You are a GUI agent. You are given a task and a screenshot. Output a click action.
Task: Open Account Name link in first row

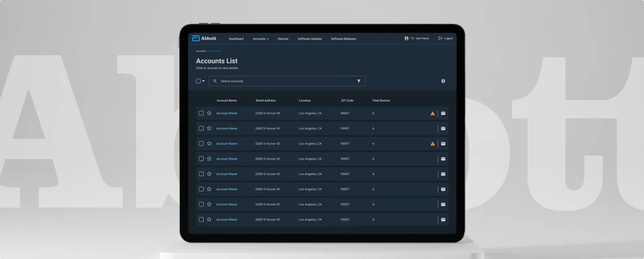pos(227,113)
